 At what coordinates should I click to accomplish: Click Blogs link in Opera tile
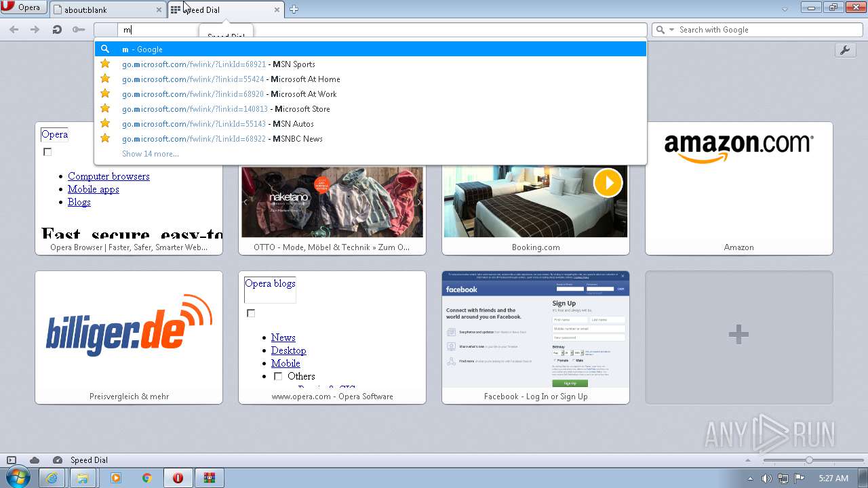(79, 202)
